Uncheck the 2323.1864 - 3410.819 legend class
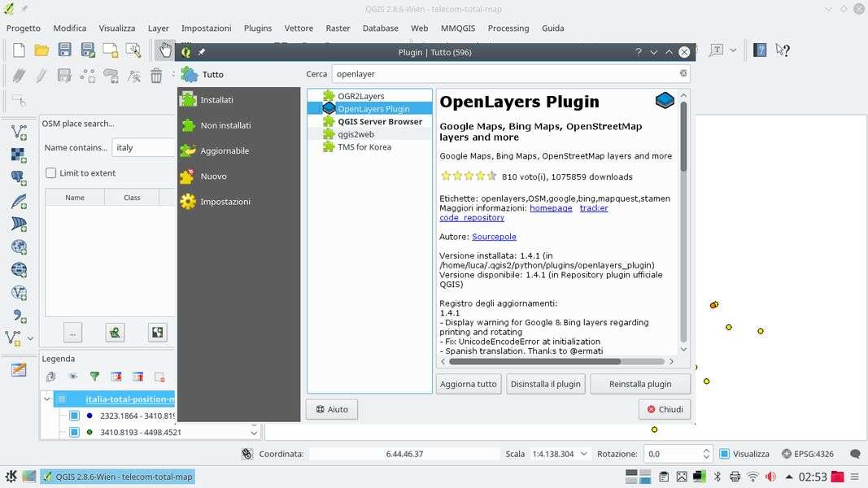Viewport: 868px width, 488px height. tap(74, 416)
